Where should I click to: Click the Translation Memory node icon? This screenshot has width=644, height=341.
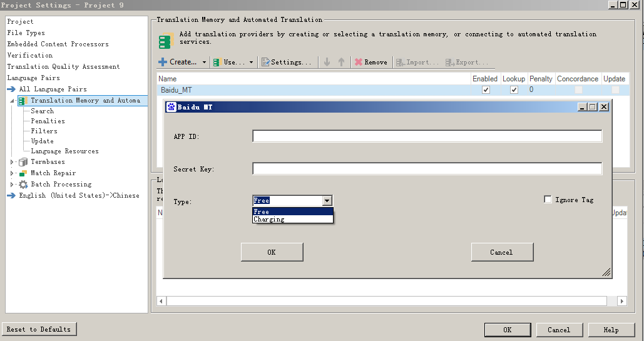23,100
